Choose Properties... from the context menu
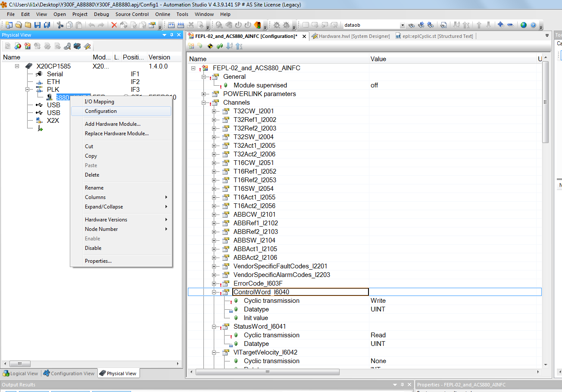 [x=121, y=261]
